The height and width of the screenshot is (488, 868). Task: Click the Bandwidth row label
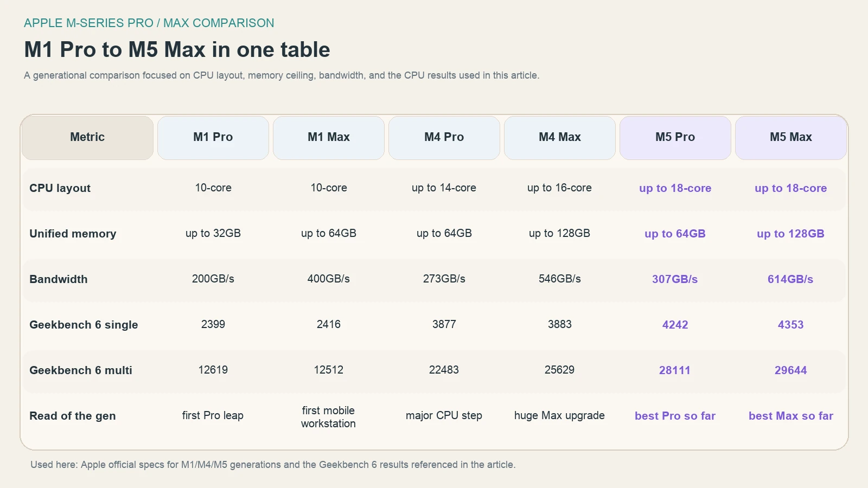point(58,279)
